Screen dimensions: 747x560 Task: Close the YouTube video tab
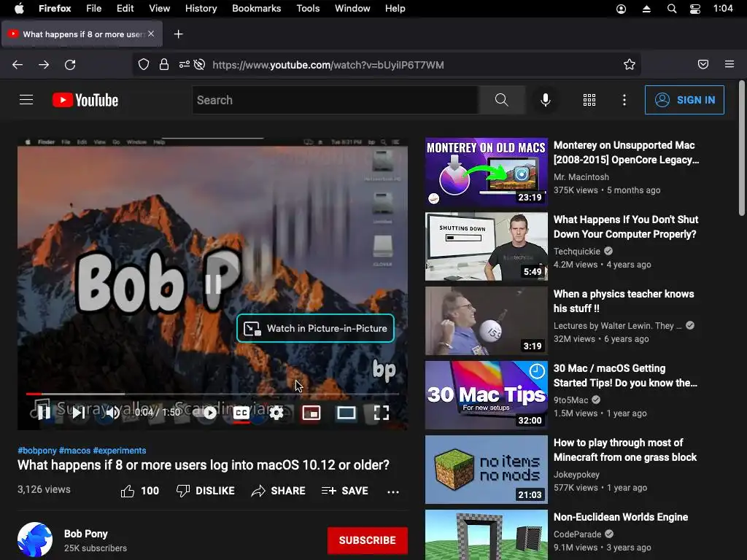(x=151, y=34)
